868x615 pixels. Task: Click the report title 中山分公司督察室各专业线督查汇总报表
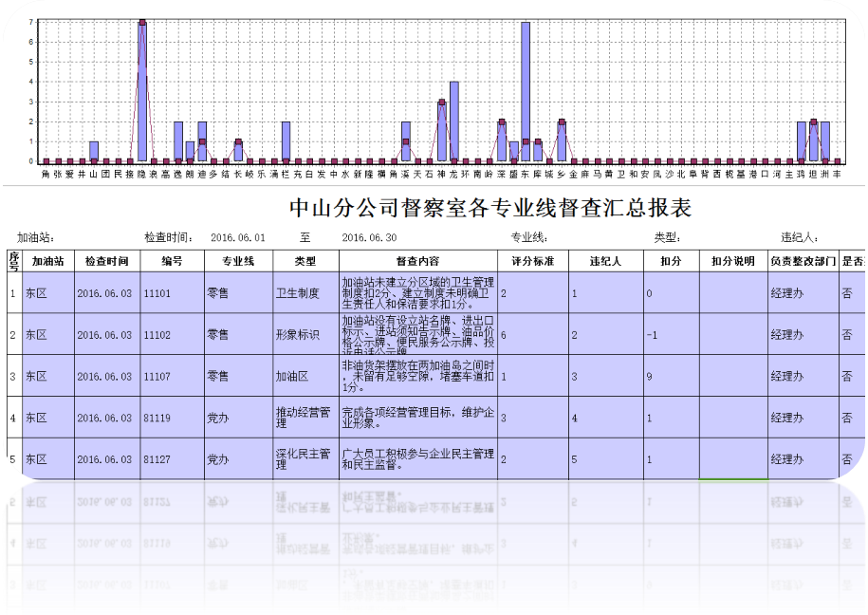point(489,207)
